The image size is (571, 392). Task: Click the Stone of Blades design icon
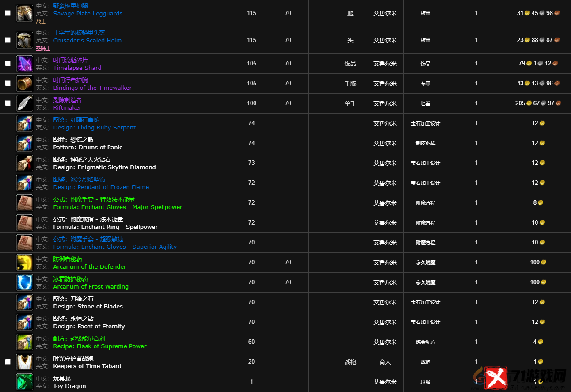(25, 302)
